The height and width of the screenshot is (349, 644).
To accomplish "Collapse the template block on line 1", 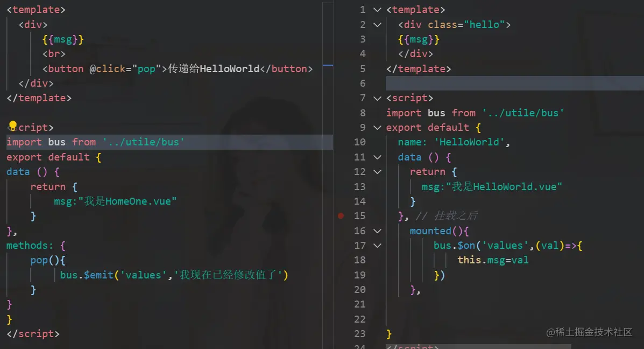I will (x=377, y=9).
